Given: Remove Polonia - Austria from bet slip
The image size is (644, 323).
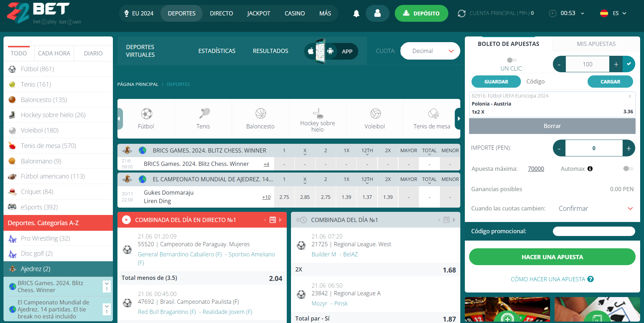Looking at the screenshot, I should point(630,96).
